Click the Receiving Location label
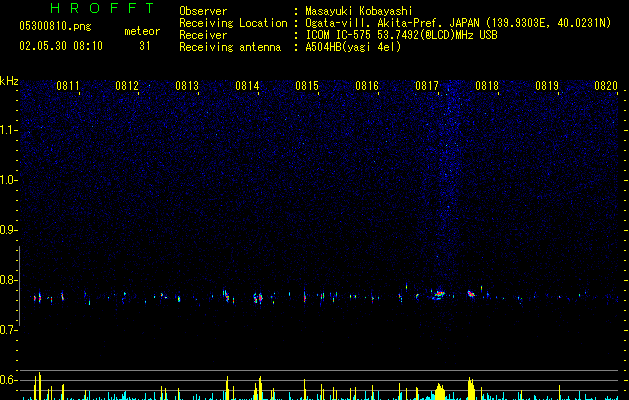This screenshot has width=629, height=400. pos(233,23)
